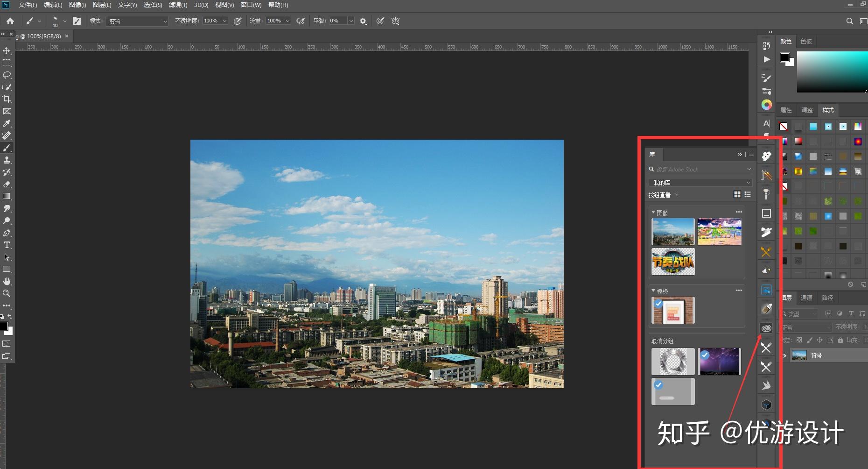
Task: Open brush settings gear in options bar
Action: 363,21
